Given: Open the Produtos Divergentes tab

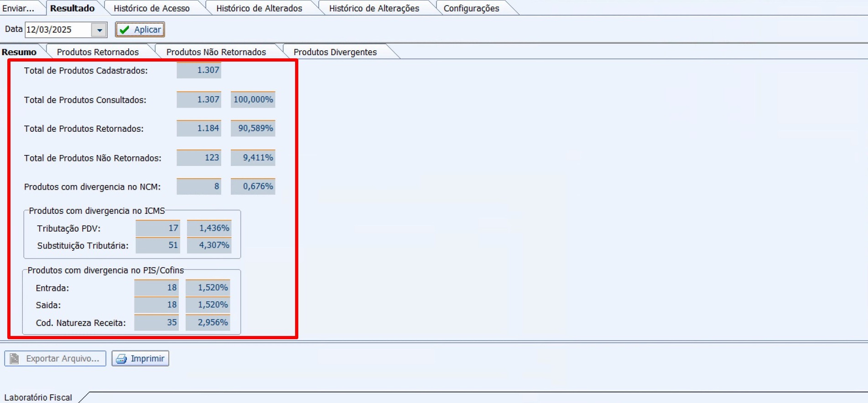Looking at the screenshot, I should click(335, 52).
